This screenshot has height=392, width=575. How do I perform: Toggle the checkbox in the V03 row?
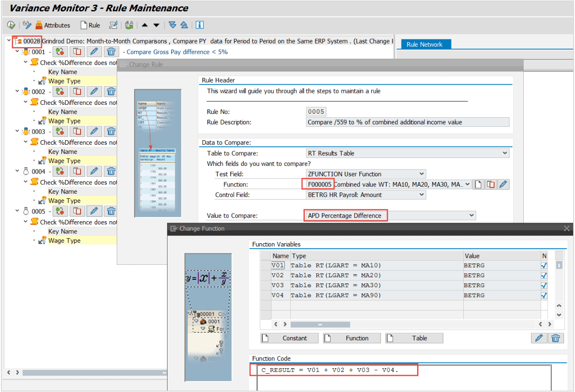click(x=544, y=285)
